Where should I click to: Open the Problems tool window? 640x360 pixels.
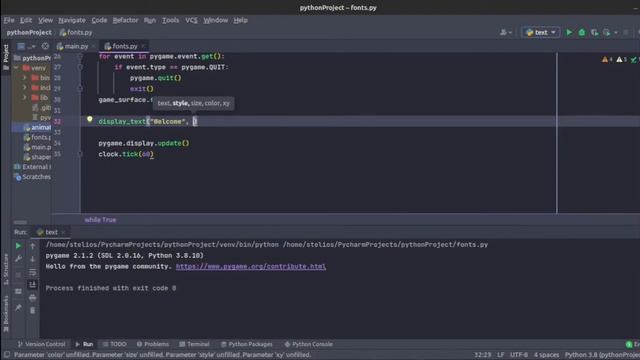[x=152, y=344]
